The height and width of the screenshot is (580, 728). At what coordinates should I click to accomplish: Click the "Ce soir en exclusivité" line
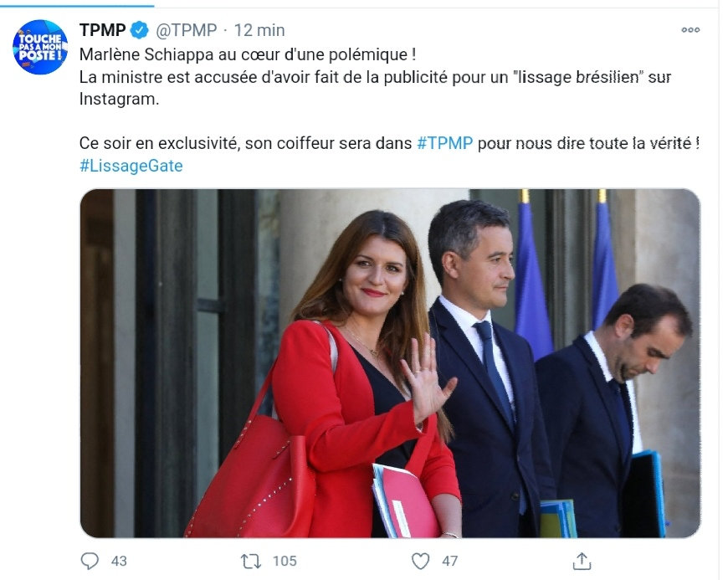point(390,143)
